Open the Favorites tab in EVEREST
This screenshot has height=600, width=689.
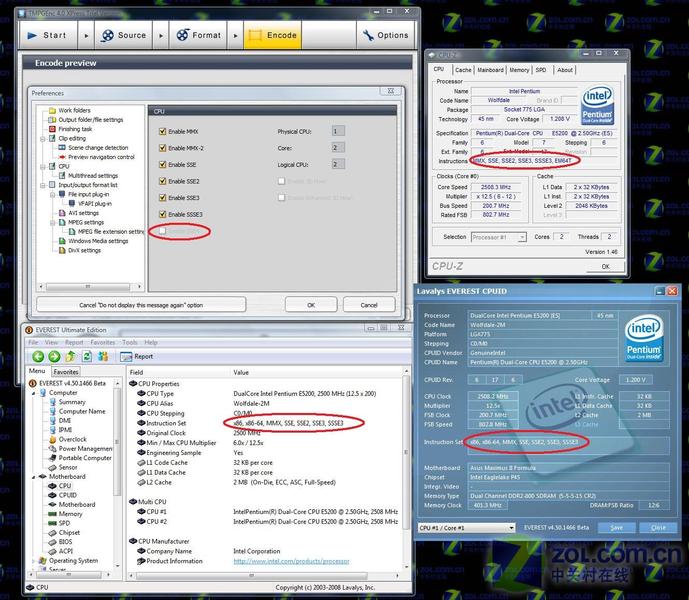(65, 371)
